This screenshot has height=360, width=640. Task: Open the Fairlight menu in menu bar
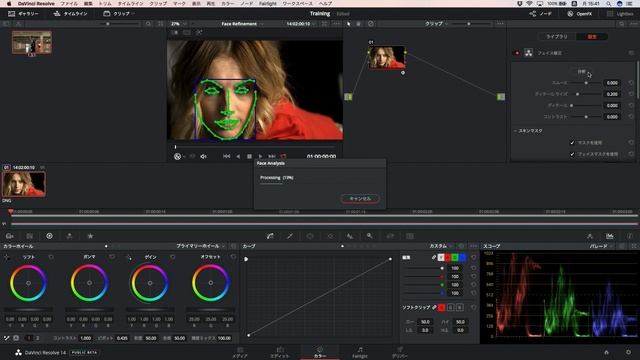267,3
